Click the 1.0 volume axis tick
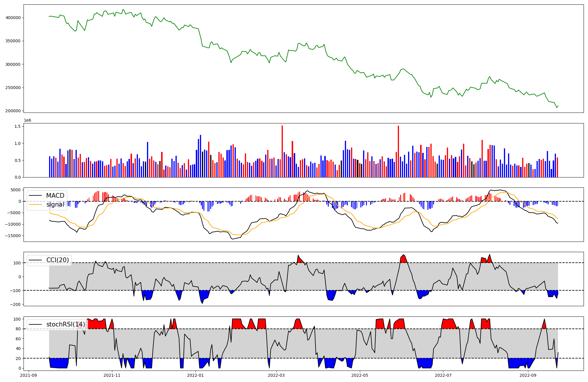The image size is (588, 382). [17, 143]
